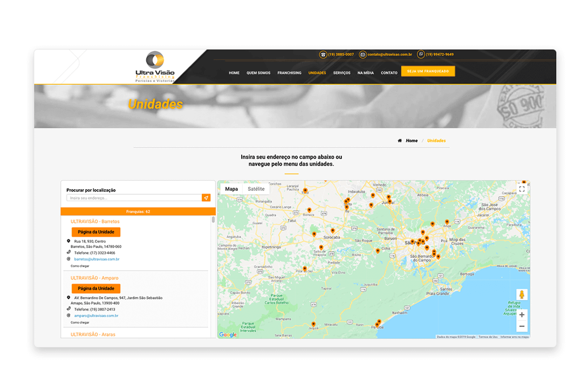The image size is (588, 392).
Task: Click the Google logo on the map
Action: pyautogui.click(x=228, y=335)
